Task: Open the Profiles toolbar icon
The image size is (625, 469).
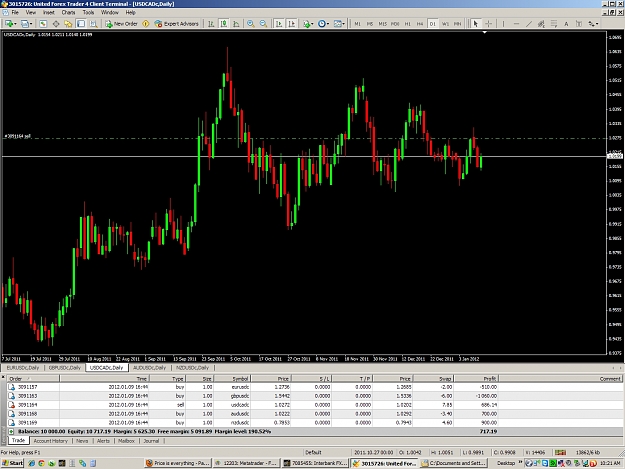Action: [x=25, y=24]
